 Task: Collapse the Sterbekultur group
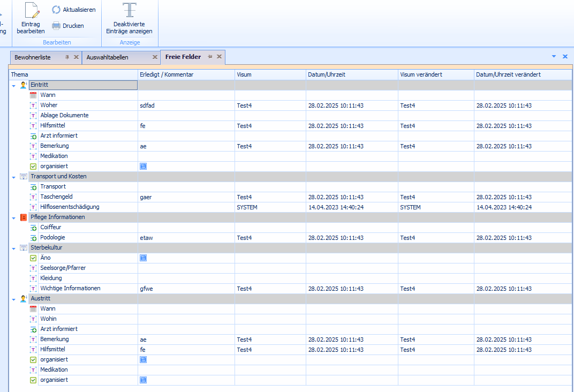[13, 248]
